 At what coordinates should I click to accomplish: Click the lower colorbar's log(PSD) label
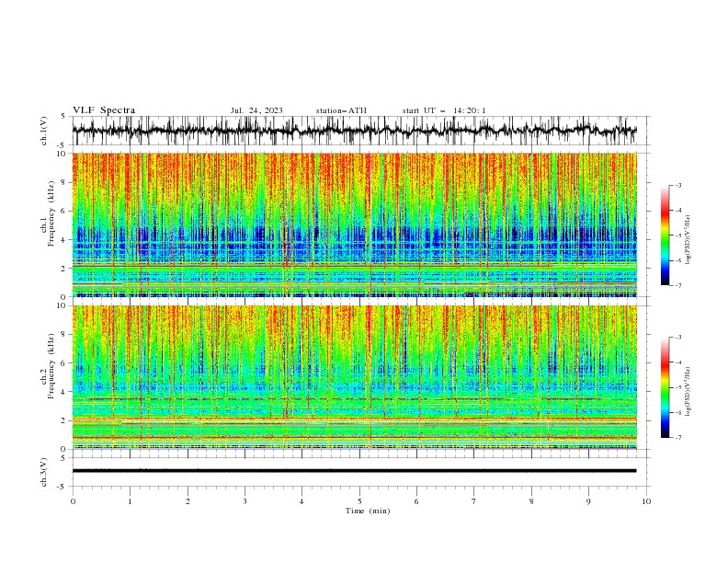click(688, 392)
